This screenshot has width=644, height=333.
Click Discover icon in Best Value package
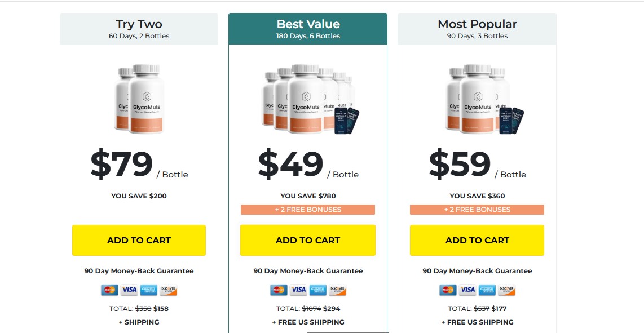pos(337,290)
